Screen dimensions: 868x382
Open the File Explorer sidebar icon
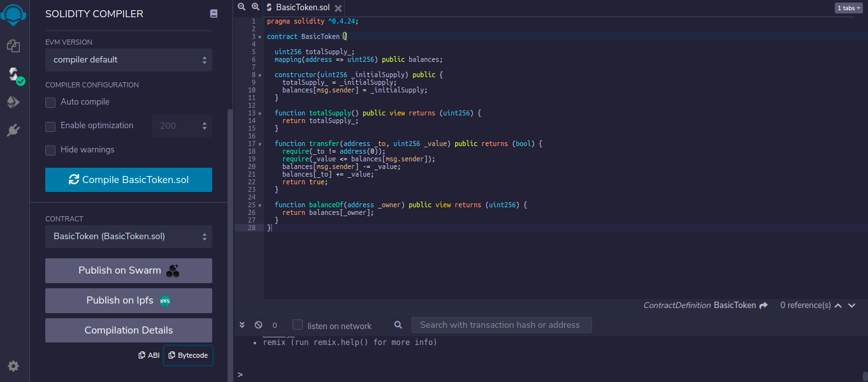(13, 46)
